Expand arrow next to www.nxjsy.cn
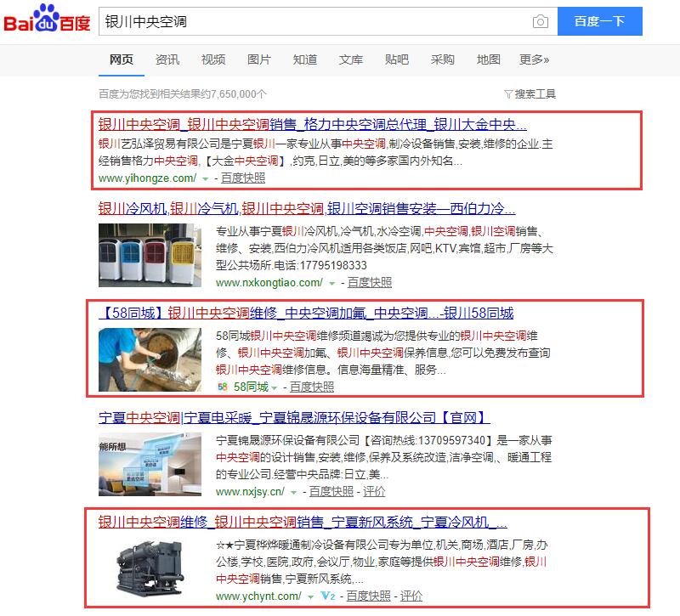Viewport: 680px width, 616px height. click(293, 492)
